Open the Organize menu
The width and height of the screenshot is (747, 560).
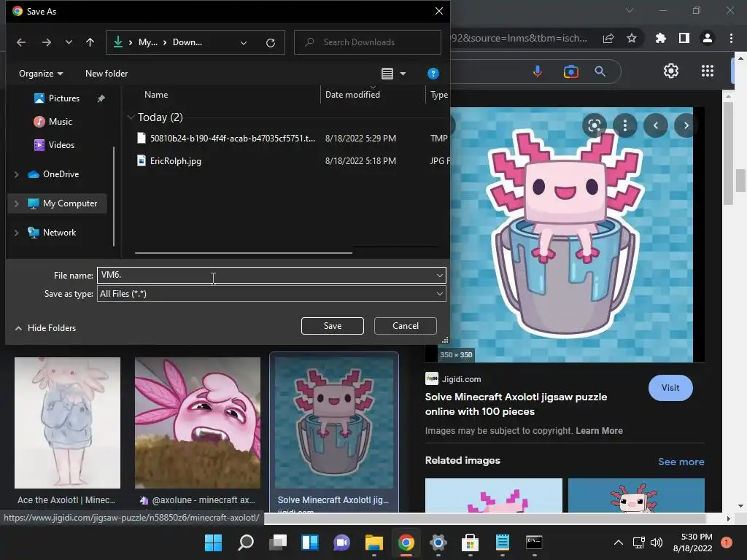pyautogui.click(x=41, y=74)
